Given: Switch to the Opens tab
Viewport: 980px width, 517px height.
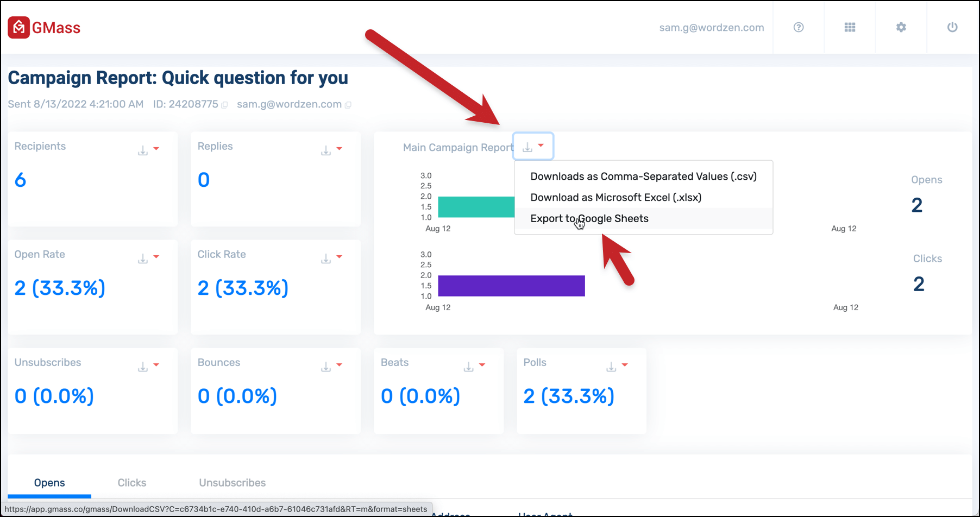Looking at the screenshot, I should [49, 483].
